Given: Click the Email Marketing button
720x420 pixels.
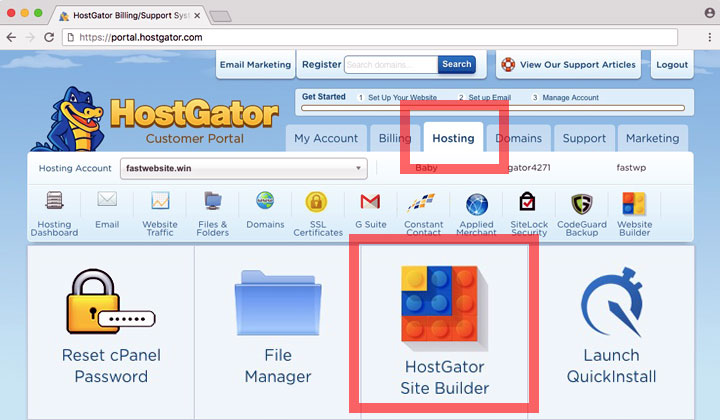Looking at the screenshot, I should click(255, 65).
